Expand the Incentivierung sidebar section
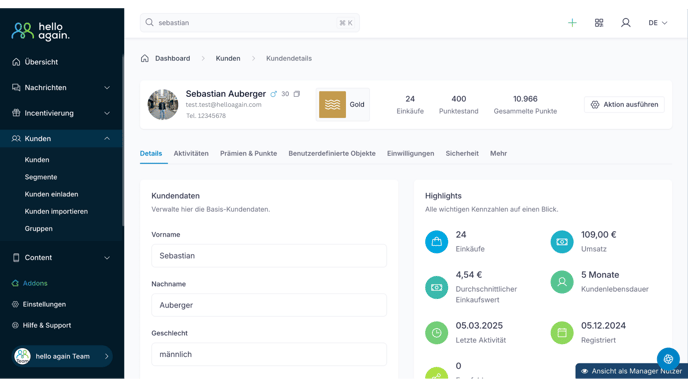Image resolution: width=688 pixels, height=387 pixels. tap(62, 113)
